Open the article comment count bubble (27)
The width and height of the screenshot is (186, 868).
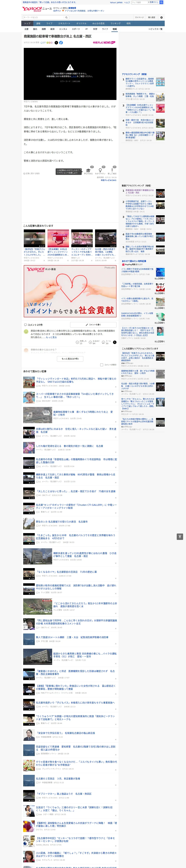tap(43, 43)
